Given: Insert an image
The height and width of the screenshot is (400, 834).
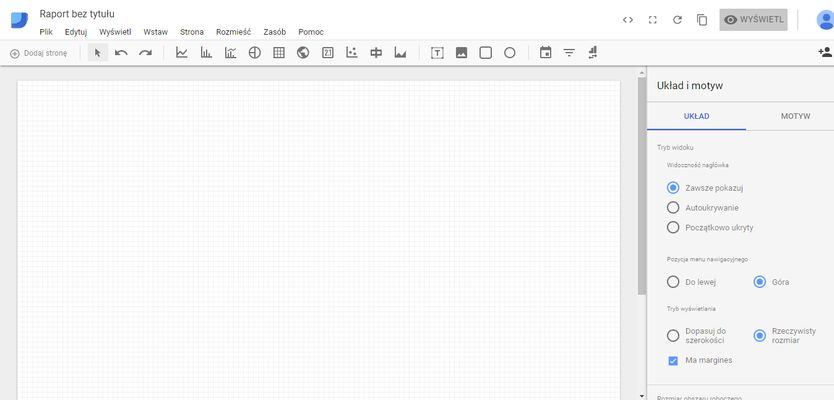Looking at the screenshot, I should tap(461, 53).
